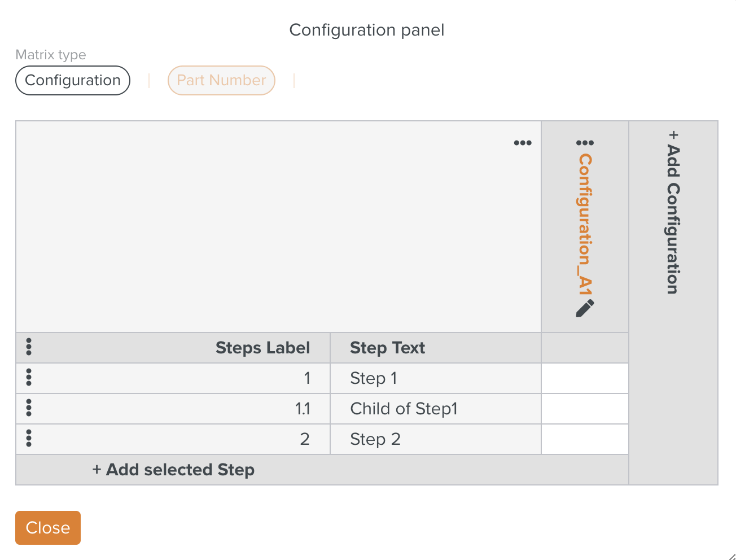
Task: Click the resize grip in the panel corner
Action: click(731, 556)
